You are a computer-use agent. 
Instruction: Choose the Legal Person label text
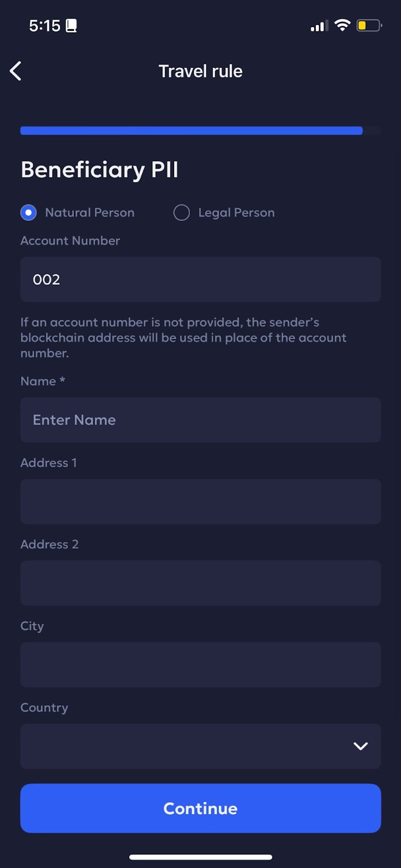[x=236, y=213]
